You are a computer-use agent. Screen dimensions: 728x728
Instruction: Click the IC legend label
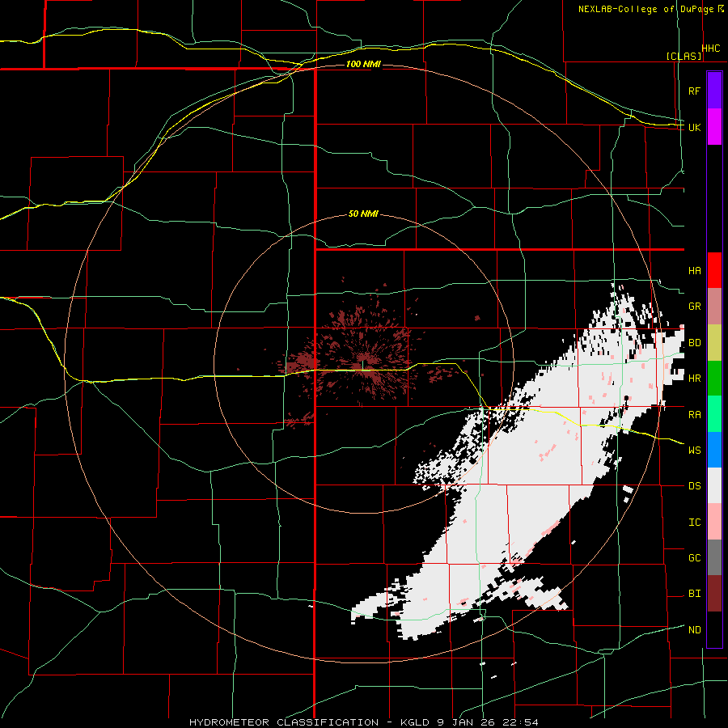coord(694,523)
